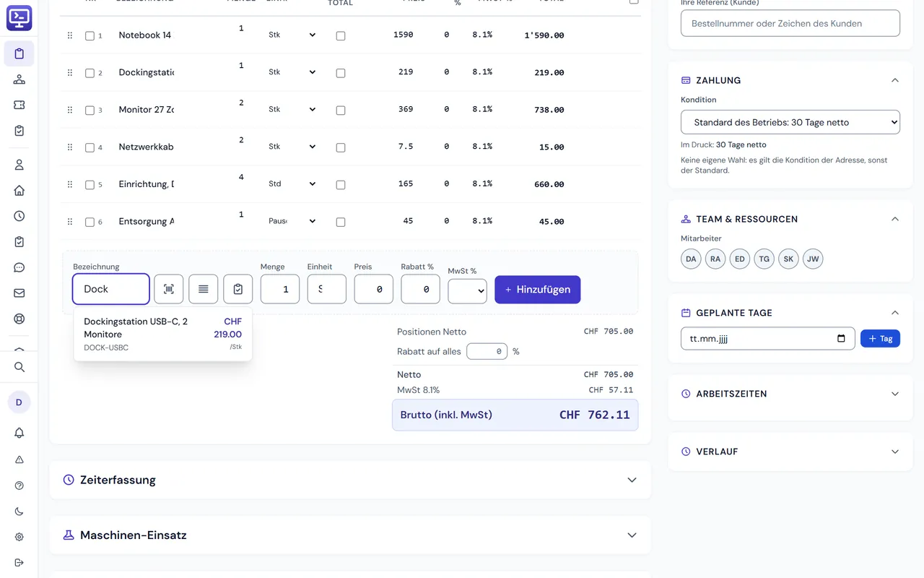Open the magnifier search sidebar icon
This screenshot has width=924, height=578.
[19, 367]
